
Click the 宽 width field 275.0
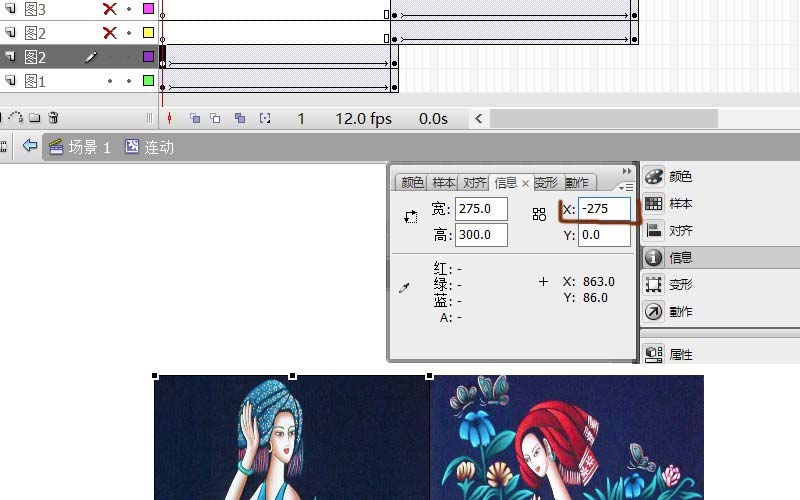coord(481,209)
